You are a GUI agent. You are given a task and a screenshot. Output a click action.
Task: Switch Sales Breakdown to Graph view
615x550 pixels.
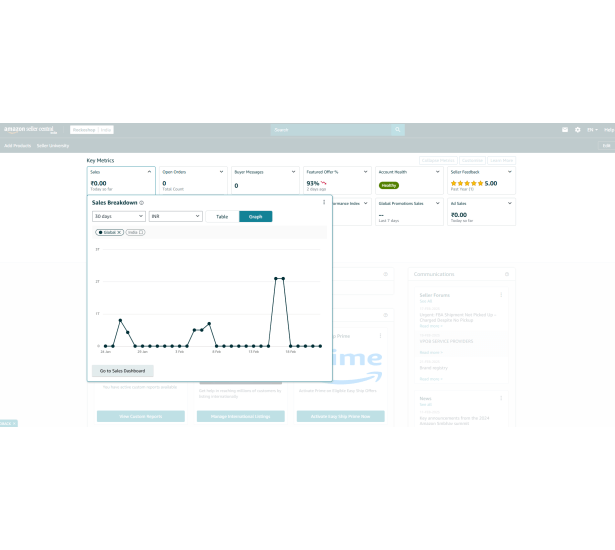(x=255, y=216)
